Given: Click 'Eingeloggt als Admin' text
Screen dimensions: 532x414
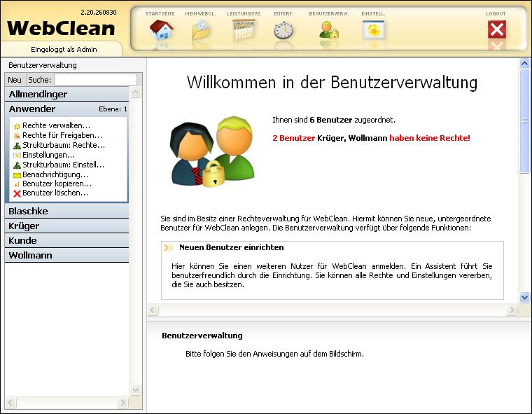Looking at the screenshot, I should coord(64,50).
